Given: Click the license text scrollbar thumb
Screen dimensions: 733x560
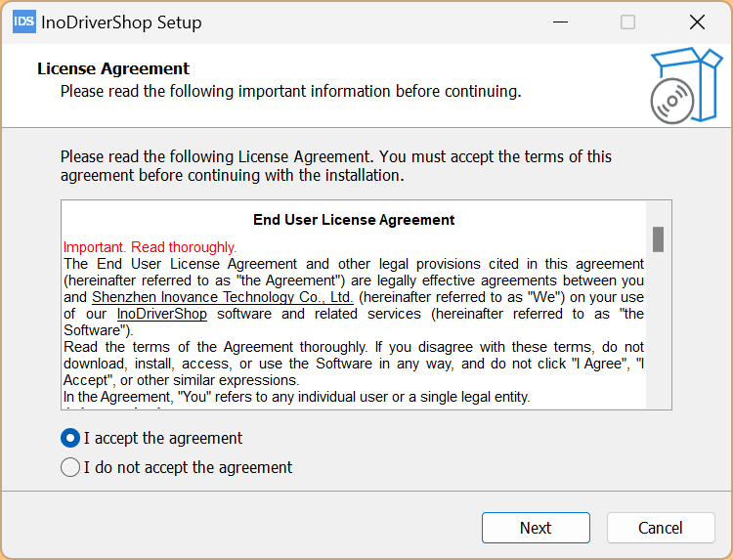Looking at the screenshot, I should tap(658, 239).
